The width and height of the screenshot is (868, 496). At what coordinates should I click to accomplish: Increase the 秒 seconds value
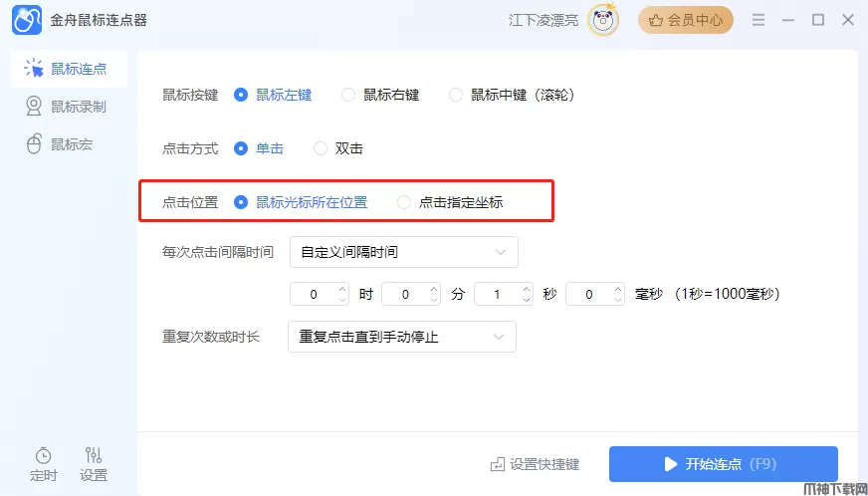pos(527,289)
